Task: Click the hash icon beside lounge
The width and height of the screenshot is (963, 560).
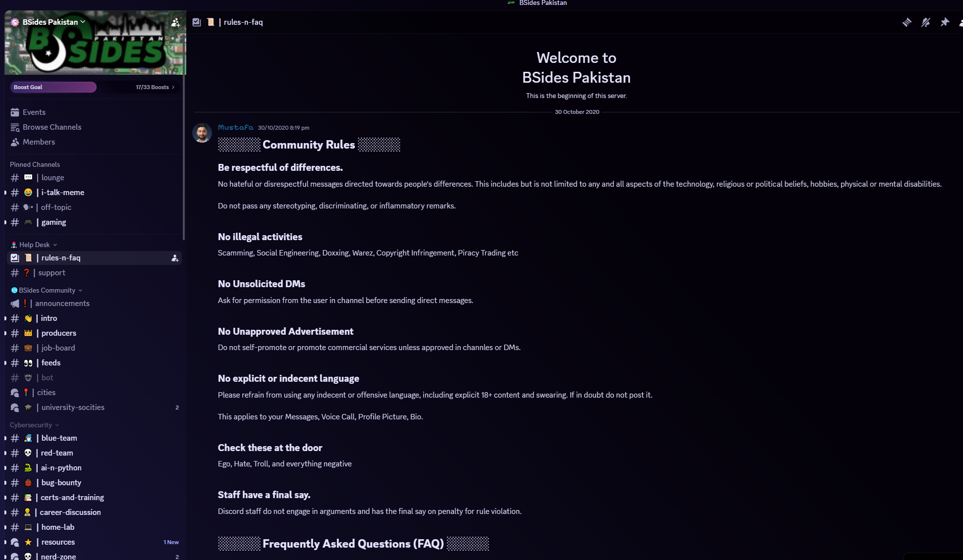Action: click(15, 178)
